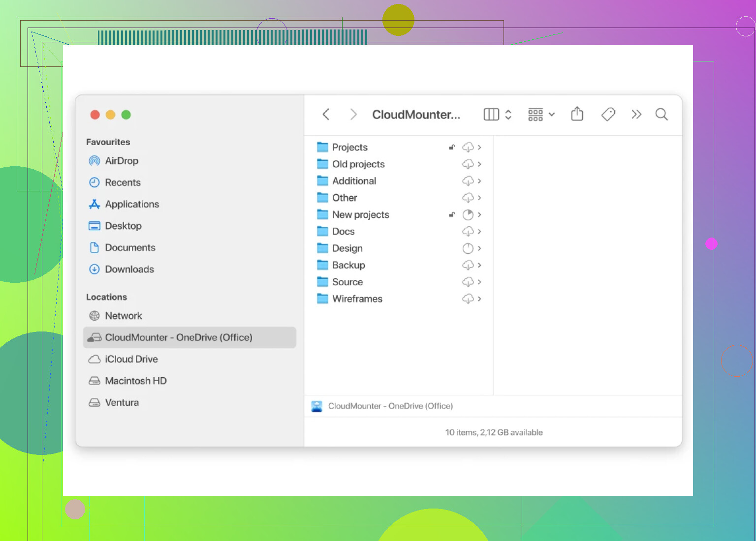
Task: Click the lock icon on New projects row
Action: pyautogui.click(x=451, y=214)
